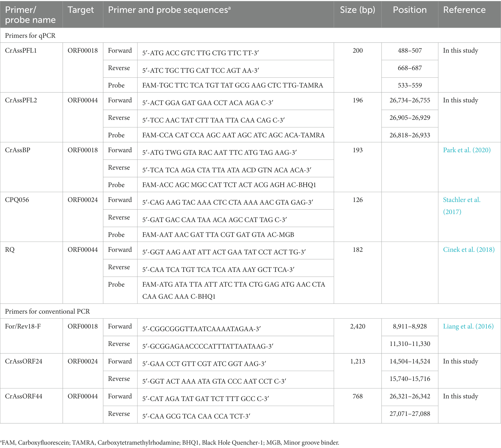Click the For/Rev18-F primer name cell
Image resolution: width=501 pixels, height=448 pixels.
tap(31, 336)
